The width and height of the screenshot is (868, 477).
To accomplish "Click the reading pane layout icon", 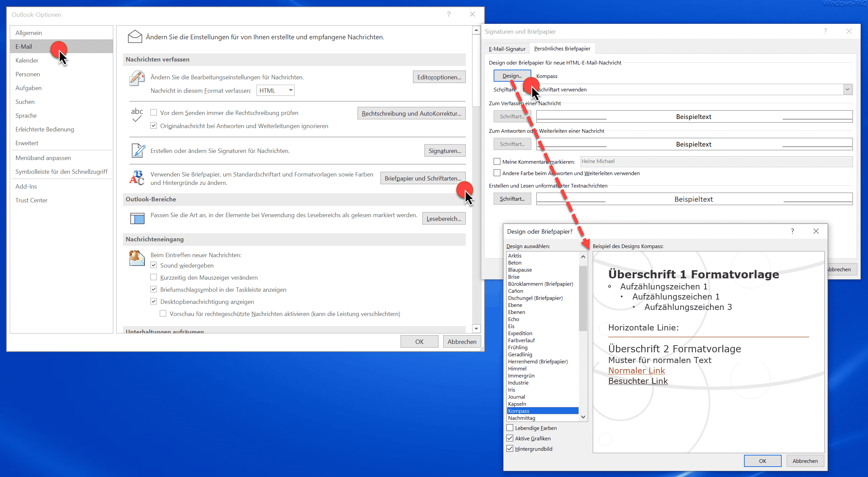I will pos(137,218).
